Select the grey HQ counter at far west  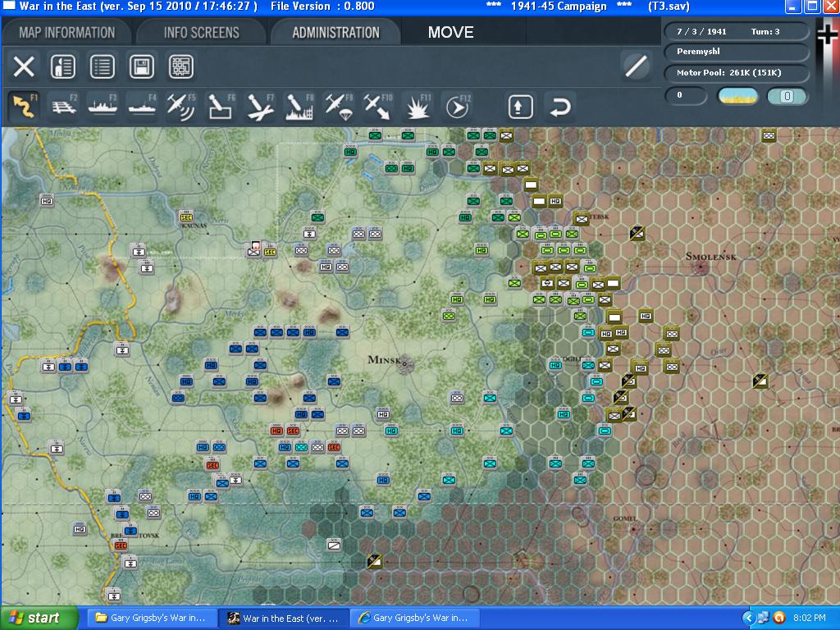pyautogui.click(x=47, y=200)
